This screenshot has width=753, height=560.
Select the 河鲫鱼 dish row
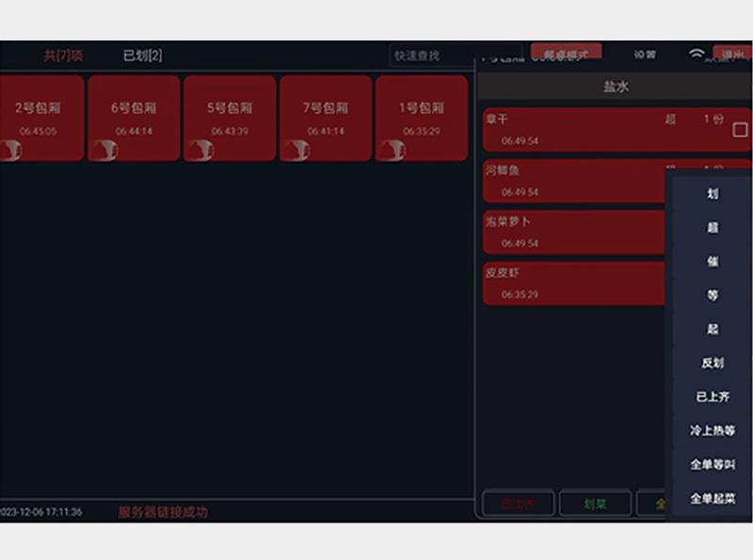pyautogui.click(x=574, y=181)
